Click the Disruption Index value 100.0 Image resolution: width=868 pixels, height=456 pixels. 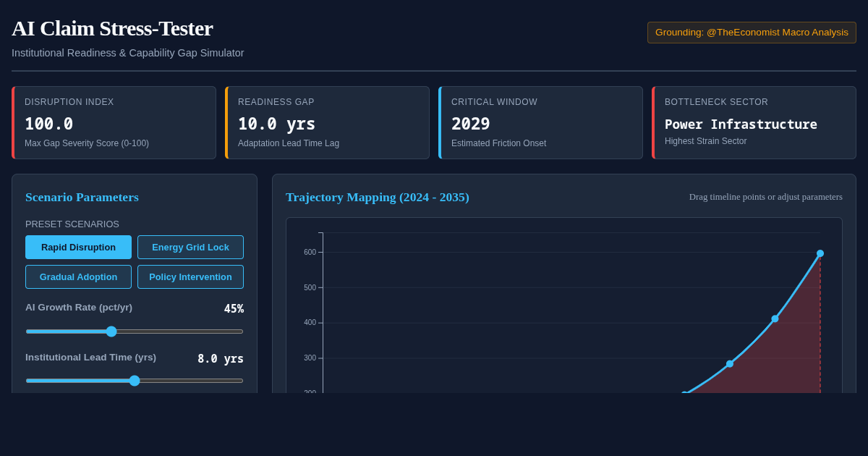click(x=48, y=124)
